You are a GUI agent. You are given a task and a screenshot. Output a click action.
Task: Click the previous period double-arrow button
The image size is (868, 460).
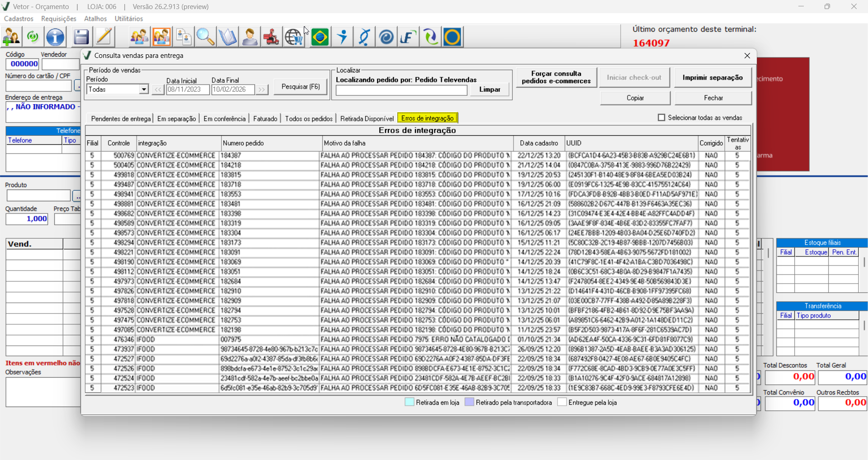click(158, 90)
